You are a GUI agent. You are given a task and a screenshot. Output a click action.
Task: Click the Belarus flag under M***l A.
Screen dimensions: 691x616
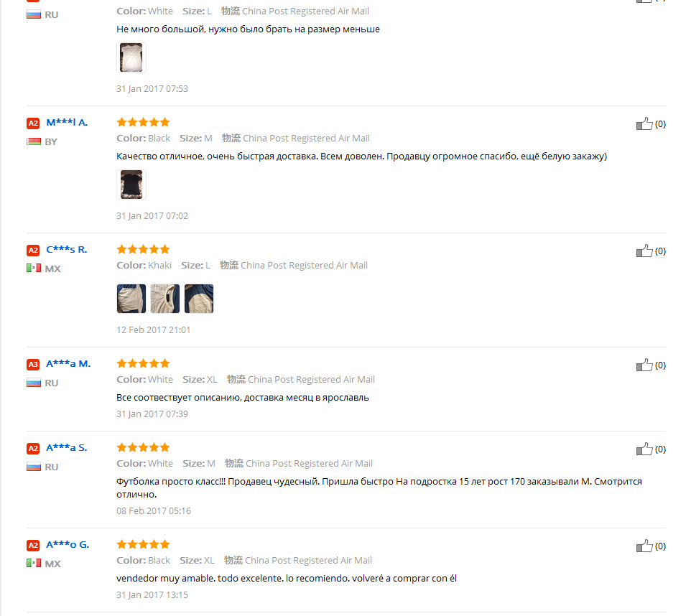pyautogui.click(x=33, y=141)
